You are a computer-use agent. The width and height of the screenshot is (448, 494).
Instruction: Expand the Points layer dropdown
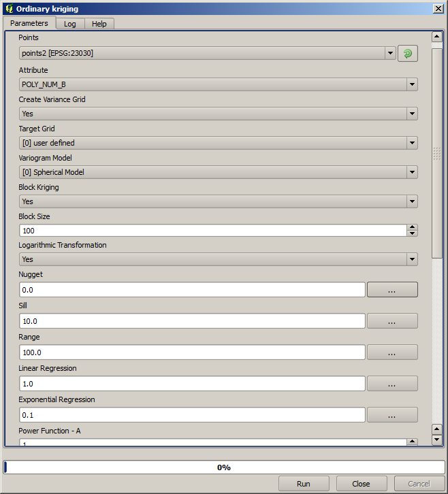point(389,53)
